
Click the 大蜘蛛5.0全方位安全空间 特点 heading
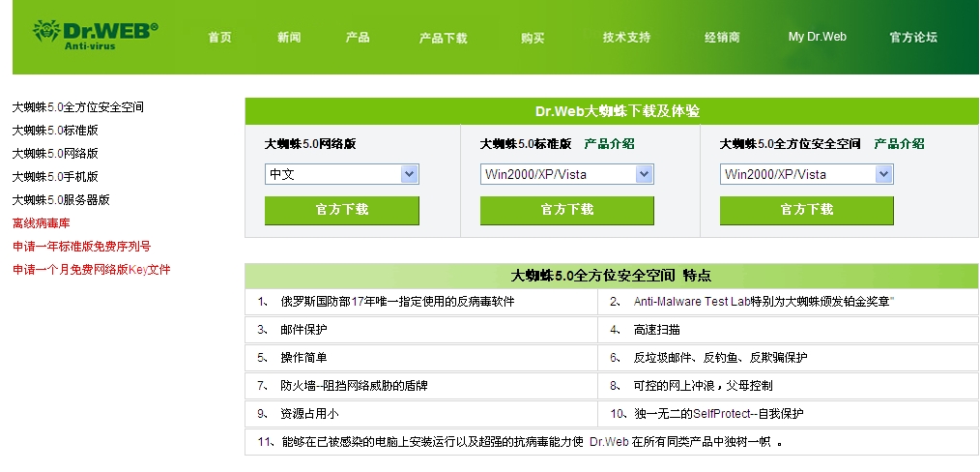pos(611,276)
